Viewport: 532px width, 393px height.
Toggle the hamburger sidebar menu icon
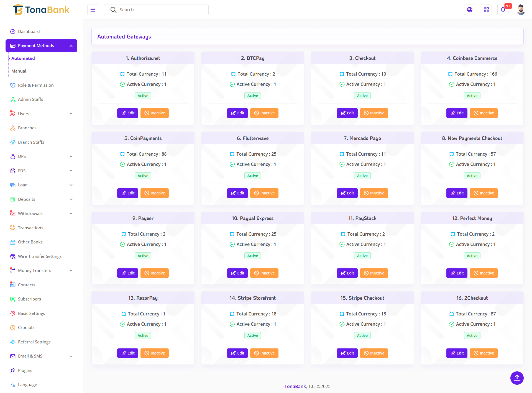93,10
